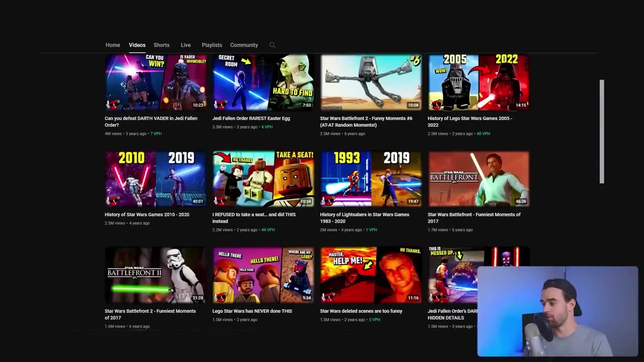Click the 7:53 duration badge
The width and height of the screenshot is (644, 362).
tap(306, 105)
